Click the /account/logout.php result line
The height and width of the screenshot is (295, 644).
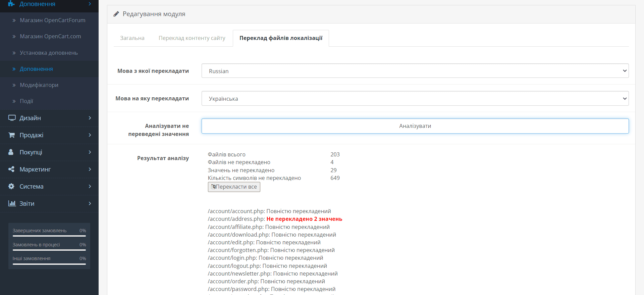(x=267, y=266)
